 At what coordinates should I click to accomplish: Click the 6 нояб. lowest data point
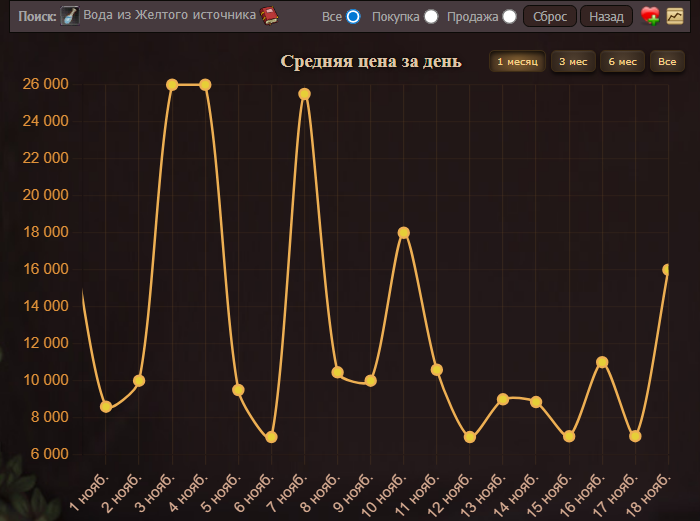(x=271, y=437)
